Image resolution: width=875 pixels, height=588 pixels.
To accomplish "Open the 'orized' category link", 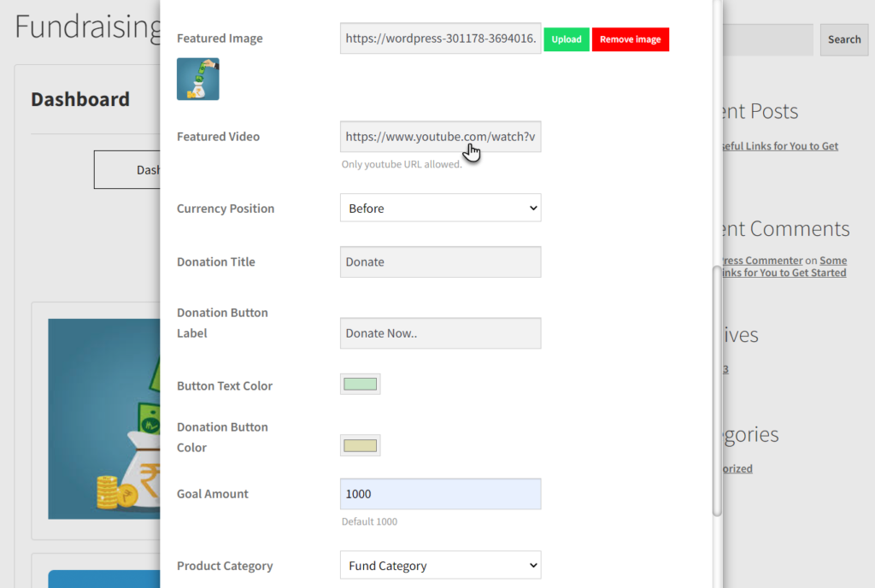I will pyautogui.click(x=737, y=468).
